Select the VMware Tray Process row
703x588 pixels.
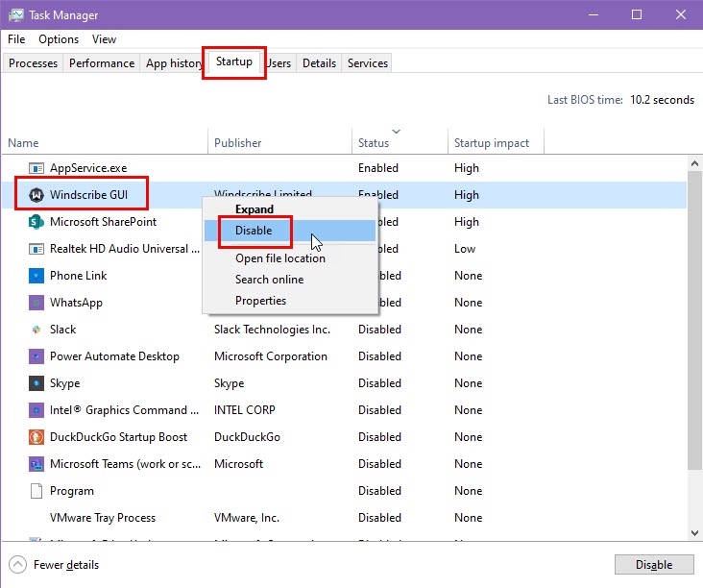pyautogui.click(x=345, y=518)
